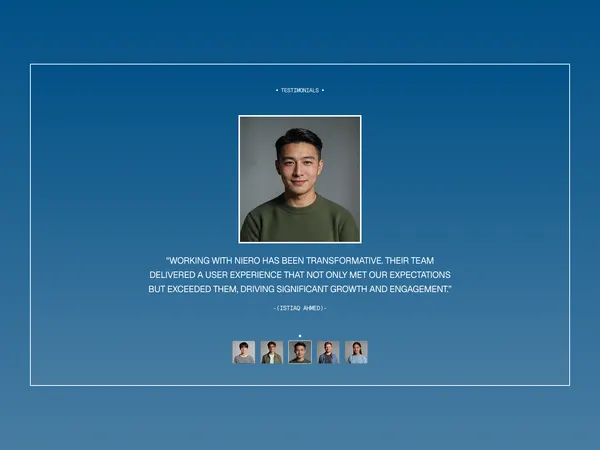Click the large testimonial portrait photo
The image size is (600, 450).
point(300,179)
